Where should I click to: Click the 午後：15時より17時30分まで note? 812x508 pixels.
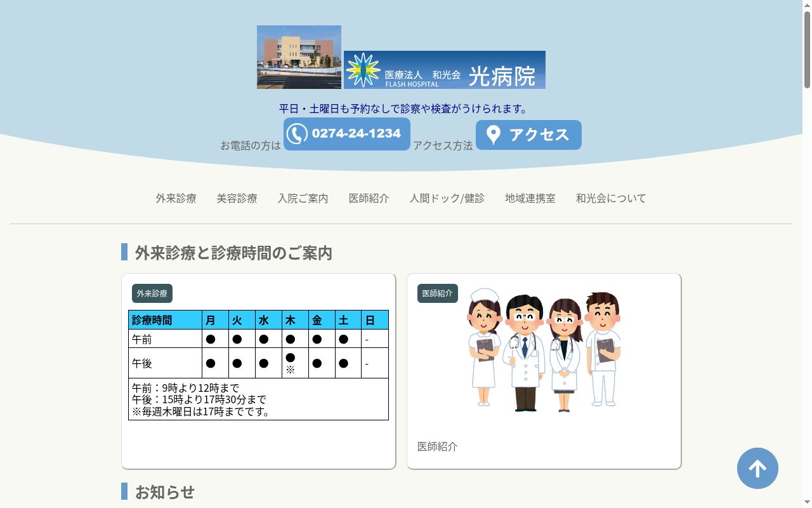199,399
